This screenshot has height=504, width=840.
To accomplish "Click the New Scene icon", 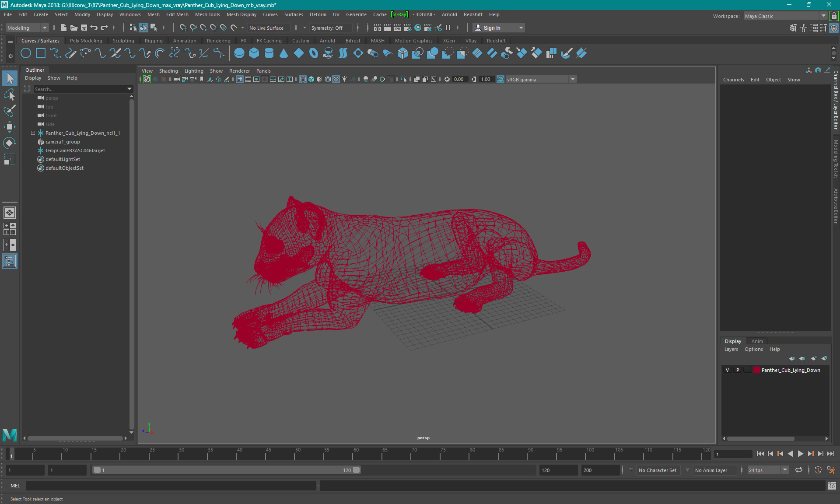I will [63, 28].
